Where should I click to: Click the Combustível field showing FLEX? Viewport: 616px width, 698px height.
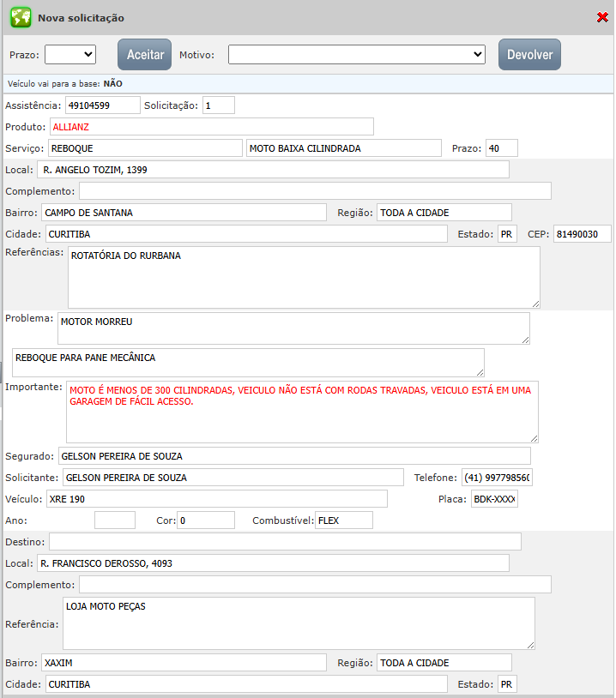tap(343, 520)
